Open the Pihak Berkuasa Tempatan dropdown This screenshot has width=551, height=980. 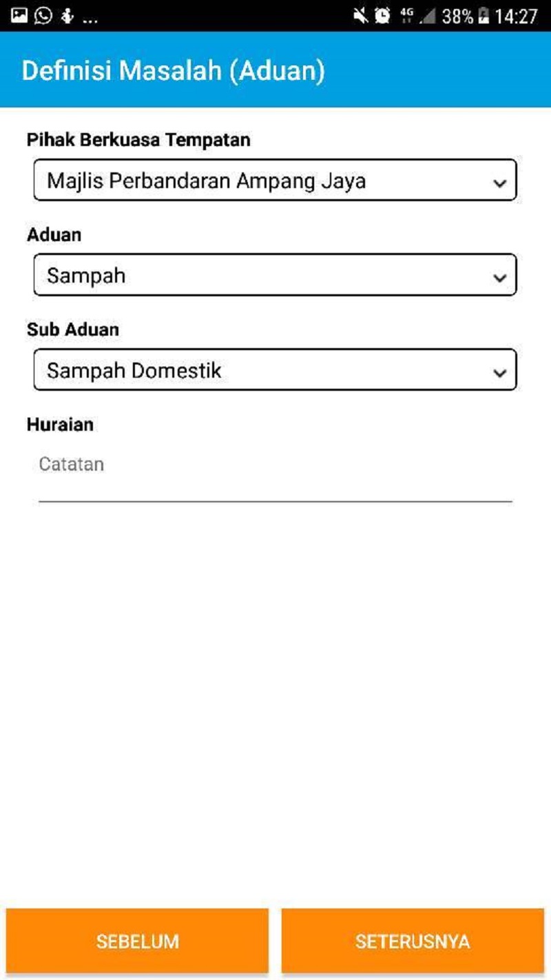pyautogui.click(x=275, y=179)
